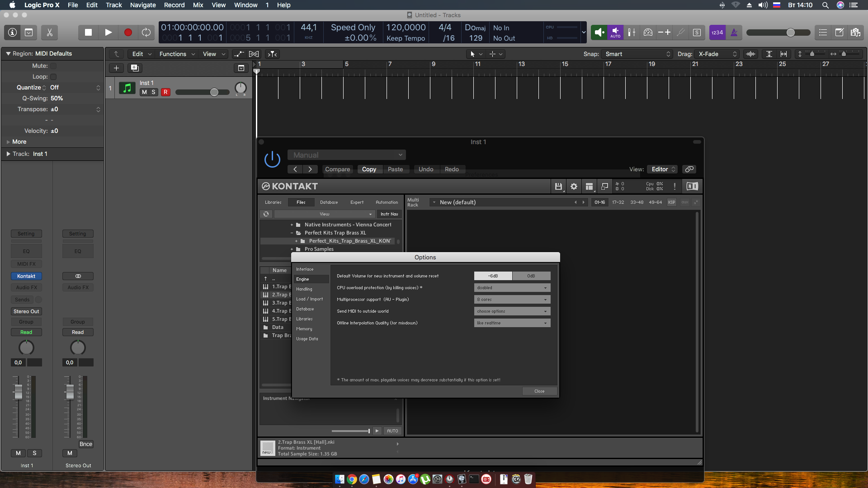The height and width of the screenshot is (488, 868).
Task: Toggle the purple 1234 count-in button
Action: (717, 32)
